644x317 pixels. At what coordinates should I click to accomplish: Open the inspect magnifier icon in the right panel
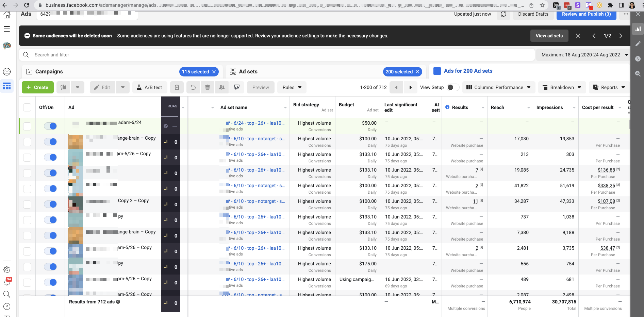638,74
